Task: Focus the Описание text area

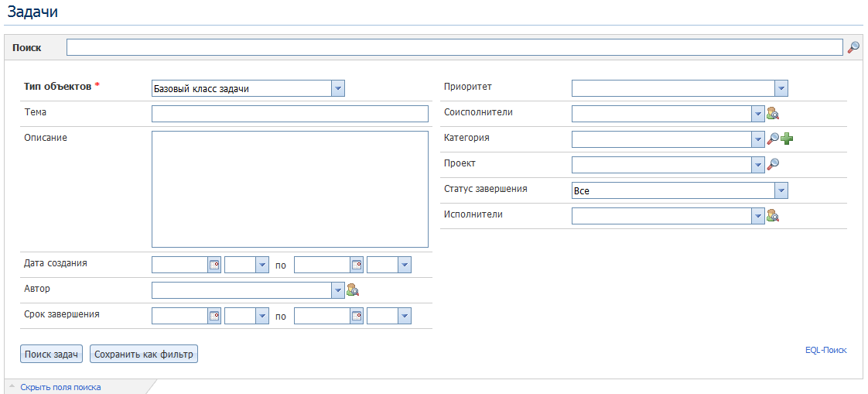Action: (x=289, y=189)
